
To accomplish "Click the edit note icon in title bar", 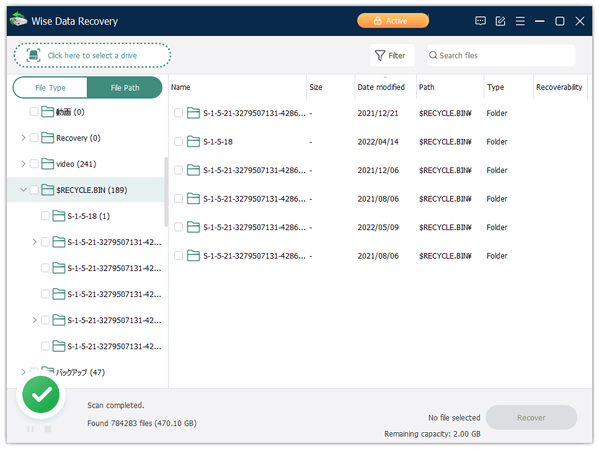I will pos(500,21).
